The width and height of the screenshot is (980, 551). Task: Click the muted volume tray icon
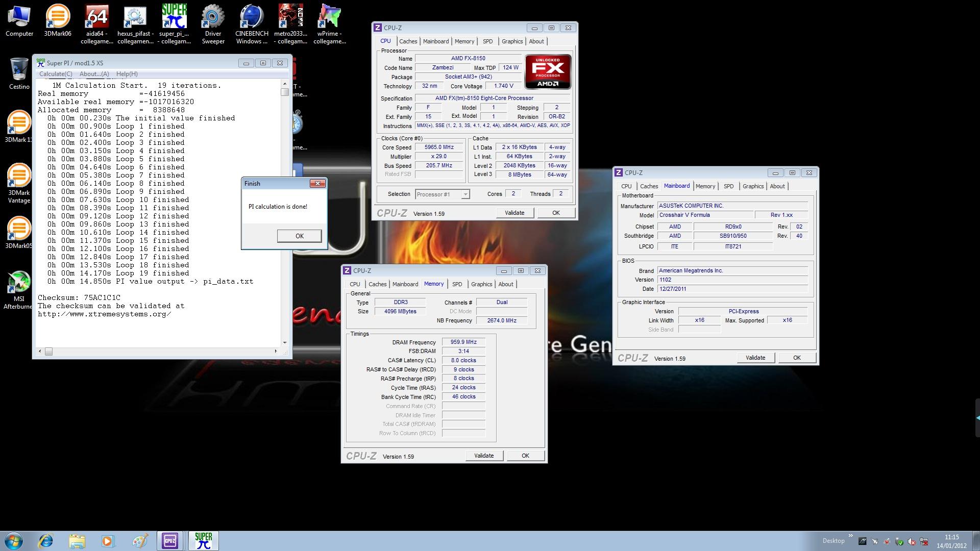pyautogui.click(x=912, y=542)
